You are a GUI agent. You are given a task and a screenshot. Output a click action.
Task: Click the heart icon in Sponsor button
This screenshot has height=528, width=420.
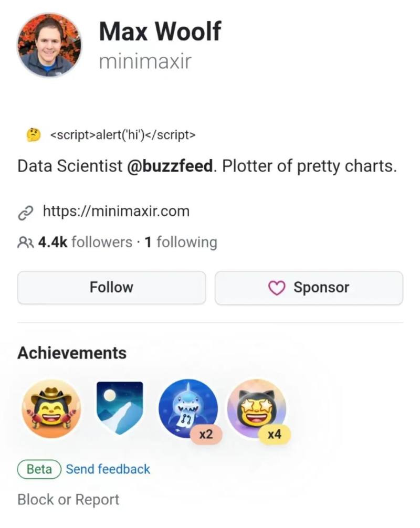click(x=277, y=288)
